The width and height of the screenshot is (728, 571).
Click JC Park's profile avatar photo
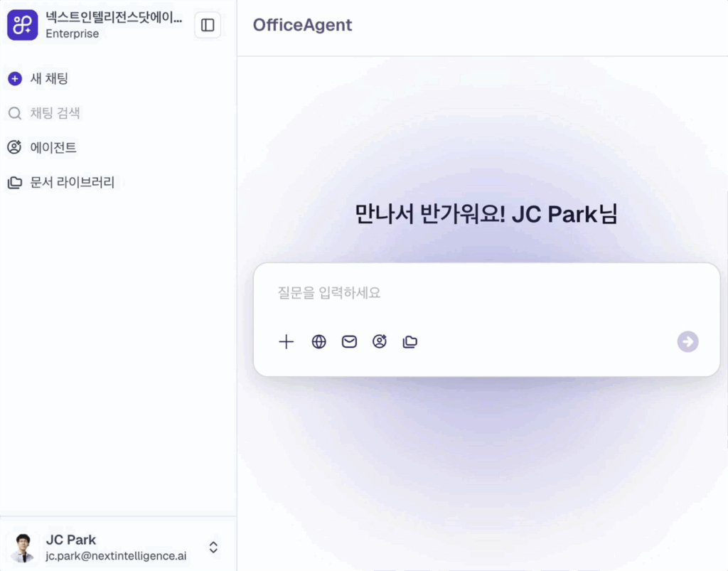tap(23, 548)
